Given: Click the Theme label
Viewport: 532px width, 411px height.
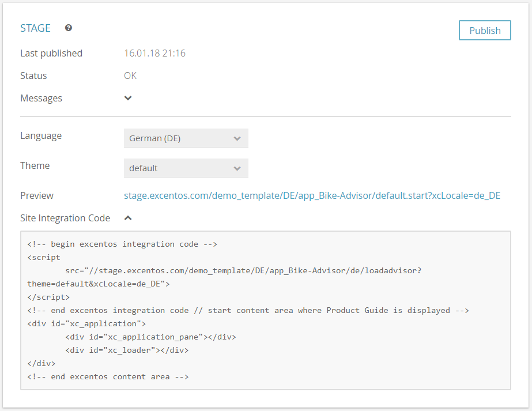Looking at the screenshot, I should (x=35, y=165).
